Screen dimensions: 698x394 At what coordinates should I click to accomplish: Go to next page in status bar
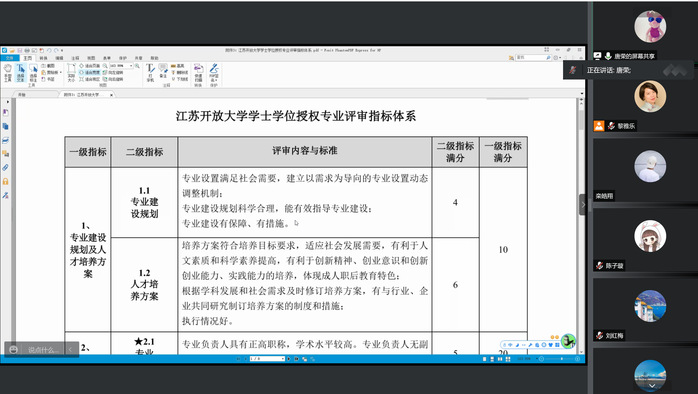pyautogui.click(x=289, y=359)
